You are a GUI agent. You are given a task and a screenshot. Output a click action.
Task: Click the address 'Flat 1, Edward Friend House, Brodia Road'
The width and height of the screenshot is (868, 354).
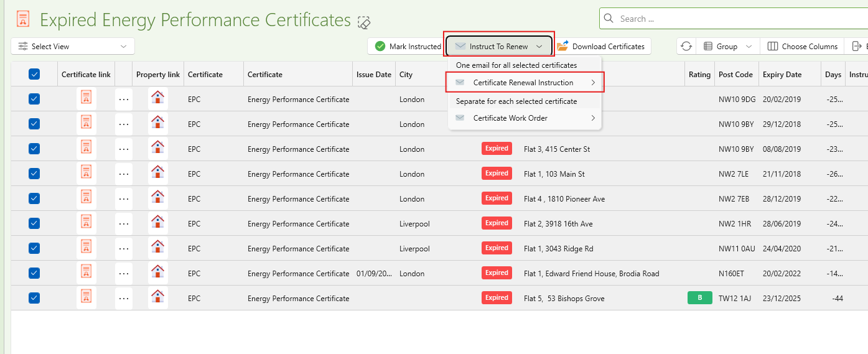pos(591,273)
